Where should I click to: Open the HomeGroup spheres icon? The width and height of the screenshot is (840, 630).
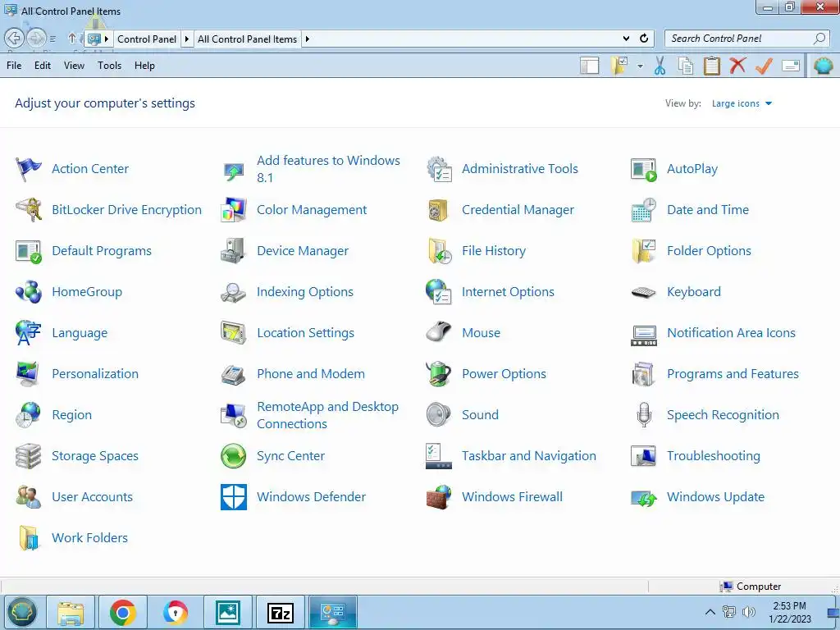29,292
